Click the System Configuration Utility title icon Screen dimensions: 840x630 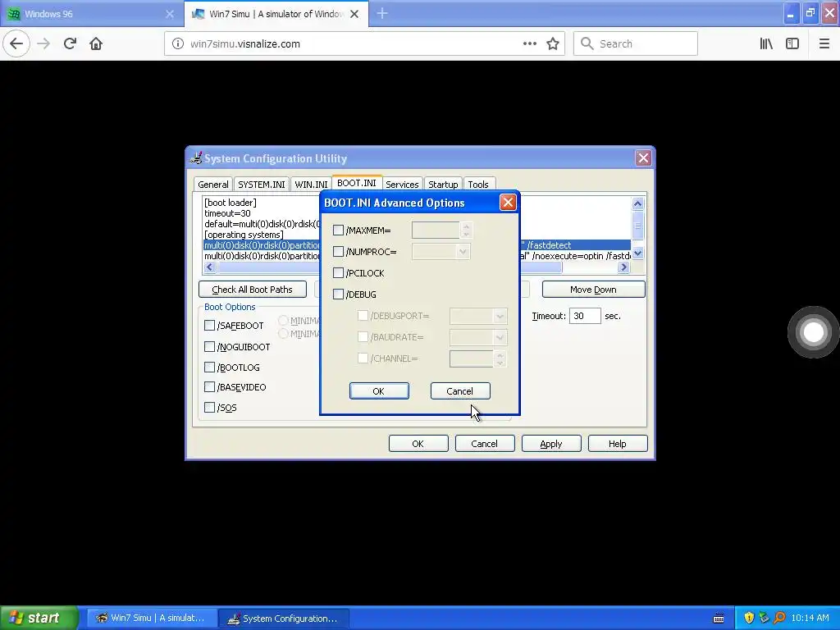(196, 158)
